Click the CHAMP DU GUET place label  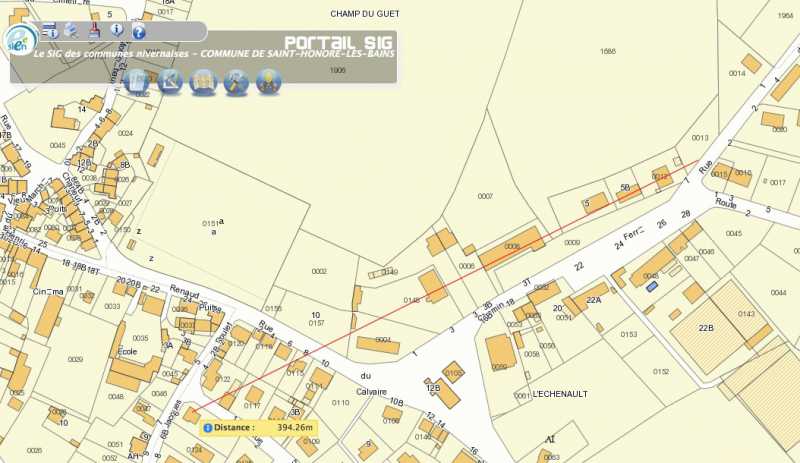coord(363,14)
